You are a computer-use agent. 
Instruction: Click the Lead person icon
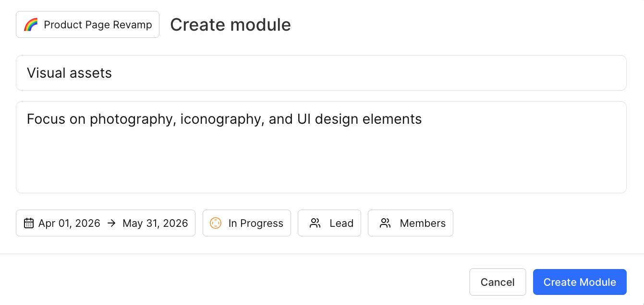[x=316, y=223]
